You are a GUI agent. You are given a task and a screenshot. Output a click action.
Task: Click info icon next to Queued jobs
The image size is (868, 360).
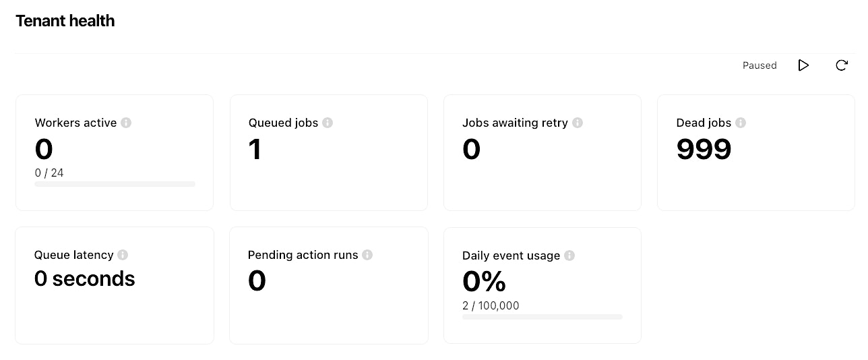click(x=328, y=123)
